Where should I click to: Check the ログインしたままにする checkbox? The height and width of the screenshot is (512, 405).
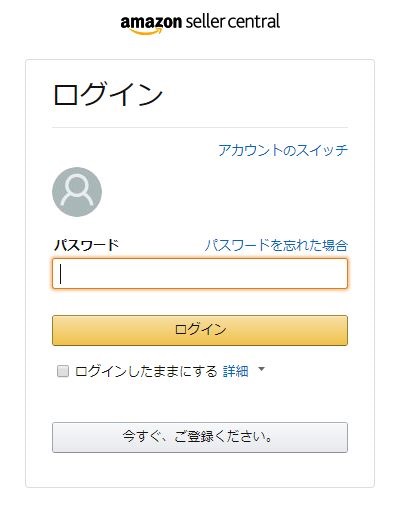(x=63, y=371)
